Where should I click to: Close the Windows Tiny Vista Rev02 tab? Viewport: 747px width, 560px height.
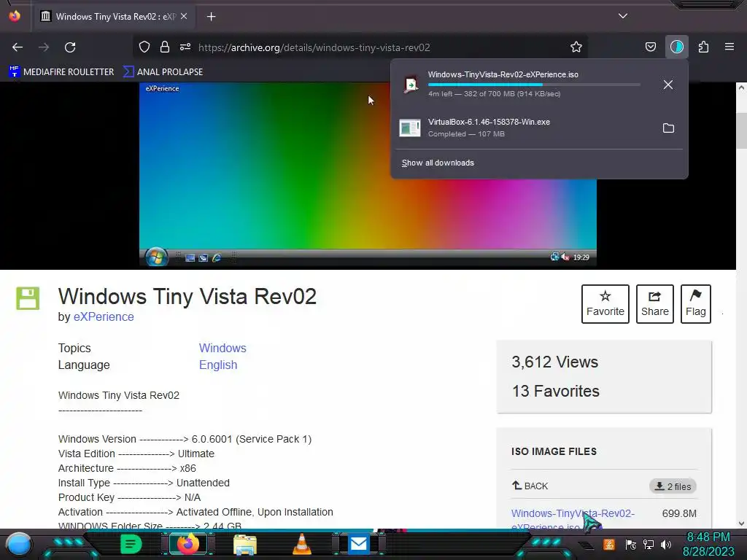pyautogui.click(x=184, y=16)
